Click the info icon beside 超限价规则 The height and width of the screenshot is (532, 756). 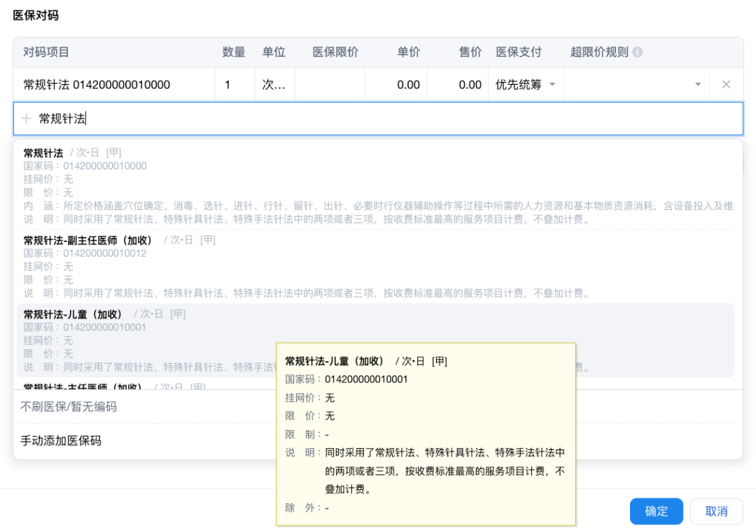point(638,52)
